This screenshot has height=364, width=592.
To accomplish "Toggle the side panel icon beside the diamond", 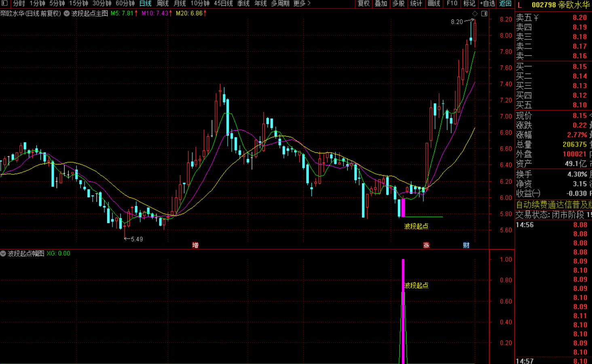I will click(x=484, y=13).
